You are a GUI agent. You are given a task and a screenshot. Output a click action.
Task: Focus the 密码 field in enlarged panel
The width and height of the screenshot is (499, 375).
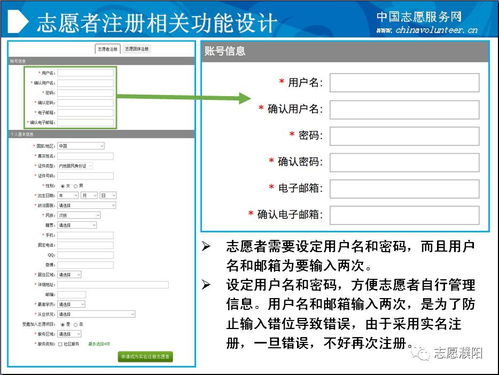coord(405,136)
